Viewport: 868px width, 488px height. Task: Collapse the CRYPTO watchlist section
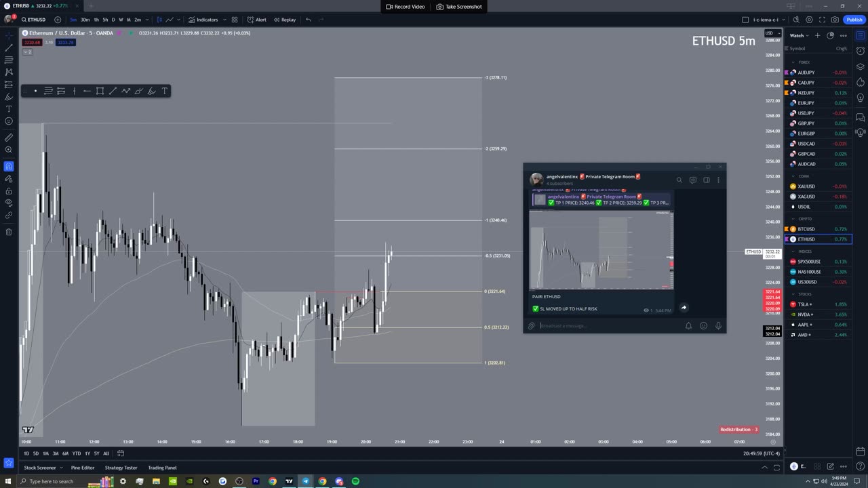793,219
